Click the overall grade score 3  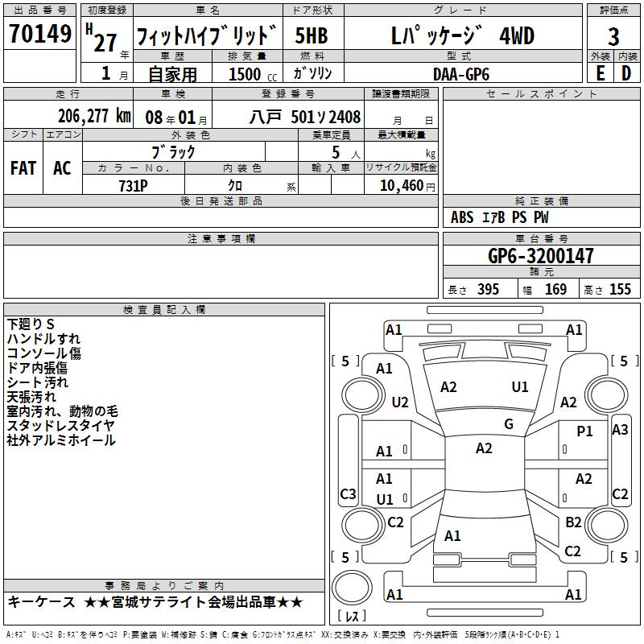(613, 36)
